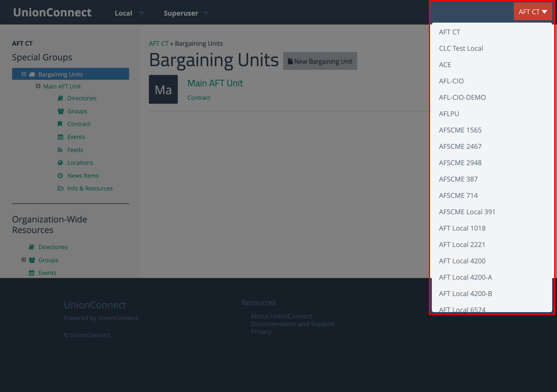The width and height of the screenshot is (557, 392).
Task: Open the AFT CT organization dropdown
Action: 533,11
